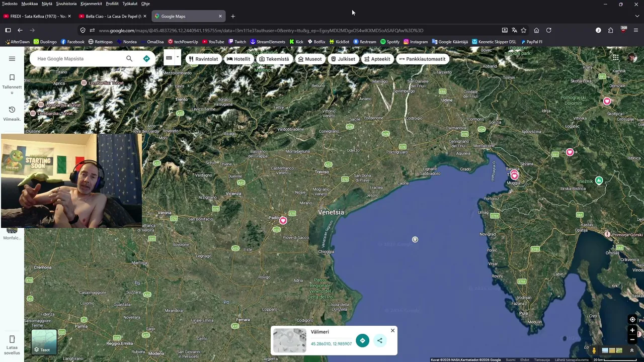Go to browser home page
644x362 pixels.
[x=536, y=30]
